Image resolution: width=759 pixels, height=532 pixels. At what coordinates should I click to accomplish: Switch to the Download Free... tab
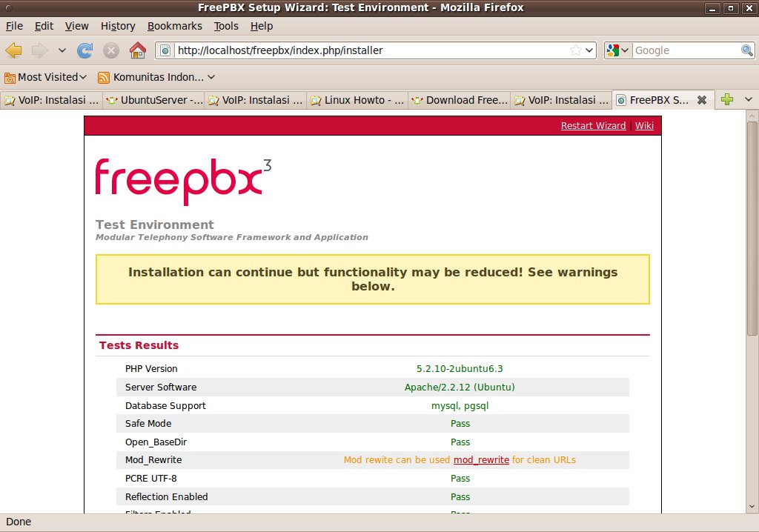460,100
